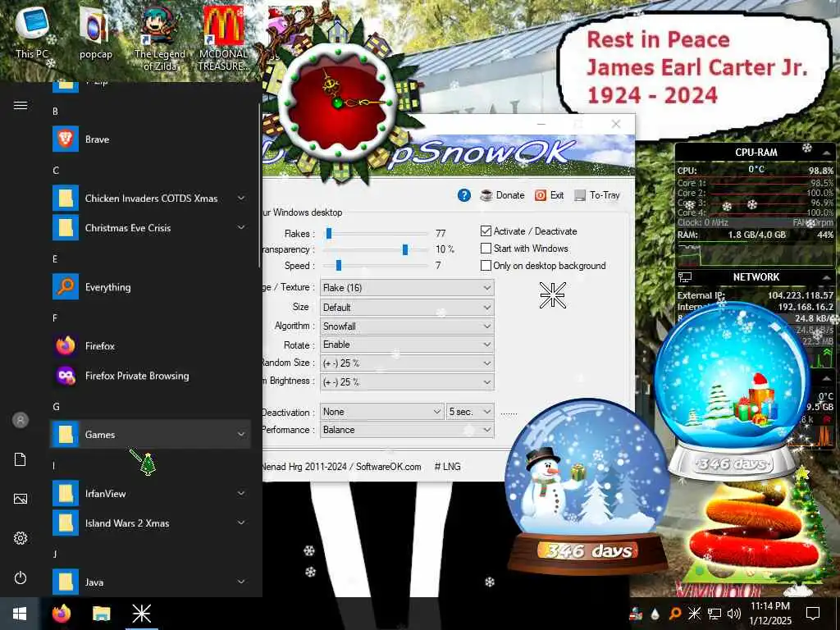This screenshot has height=630, width=840.
Task: Open the Brightness dropdown
Action: (407, 382)
